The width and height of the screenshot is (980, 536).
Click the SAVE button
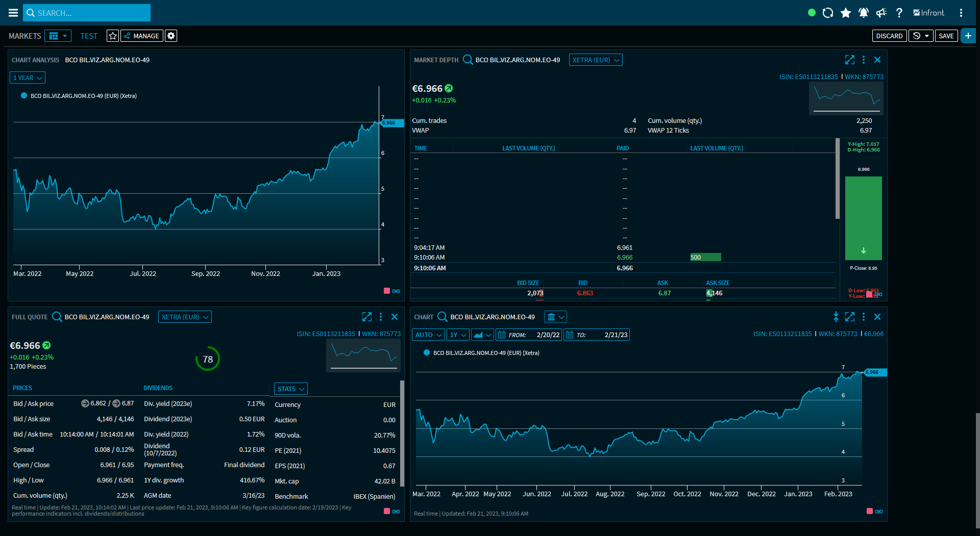[x=946, y=36]
